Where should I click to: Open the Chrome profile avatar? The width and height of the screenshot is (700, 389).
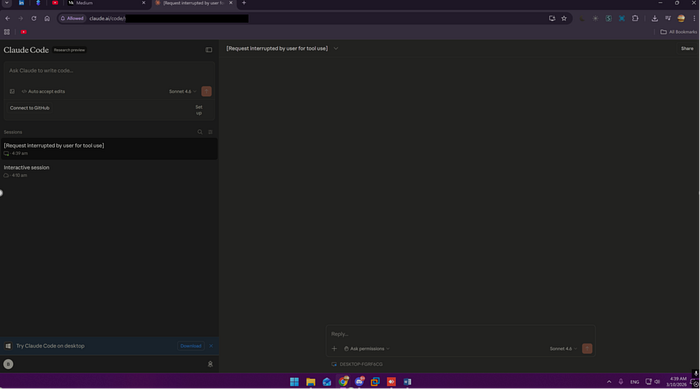point(681,18)
